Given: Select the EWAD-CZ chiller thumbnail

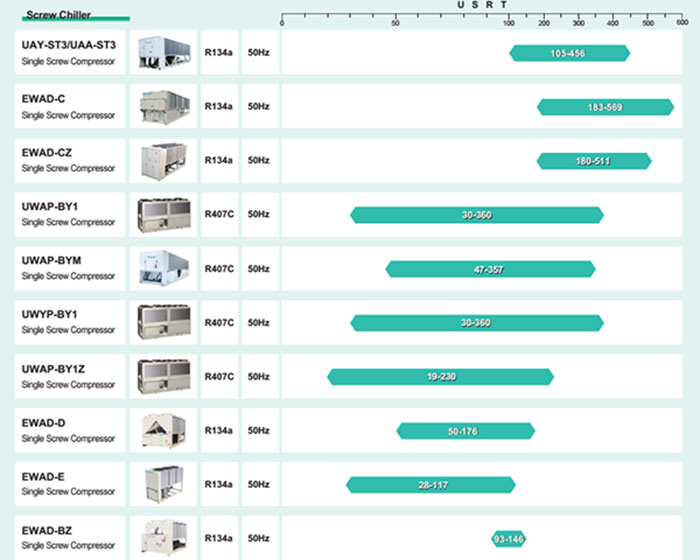Looking at the screenshot, I should pos(164,161).
